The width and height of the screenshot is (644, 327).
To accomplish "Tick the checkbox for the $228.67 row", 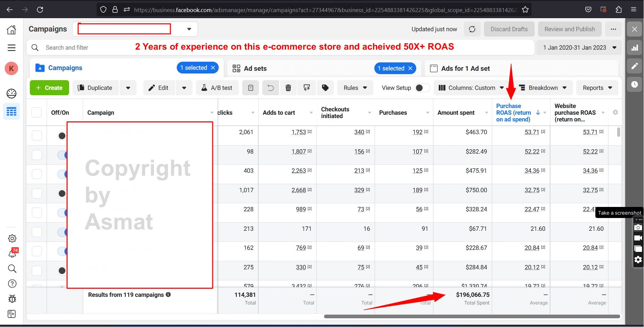I will (x=37, y=251).
